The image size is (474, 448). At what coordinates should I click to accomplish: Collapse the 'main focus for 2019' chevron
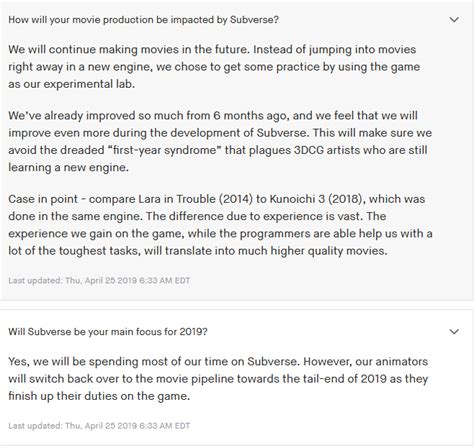(x=454, y=332)
